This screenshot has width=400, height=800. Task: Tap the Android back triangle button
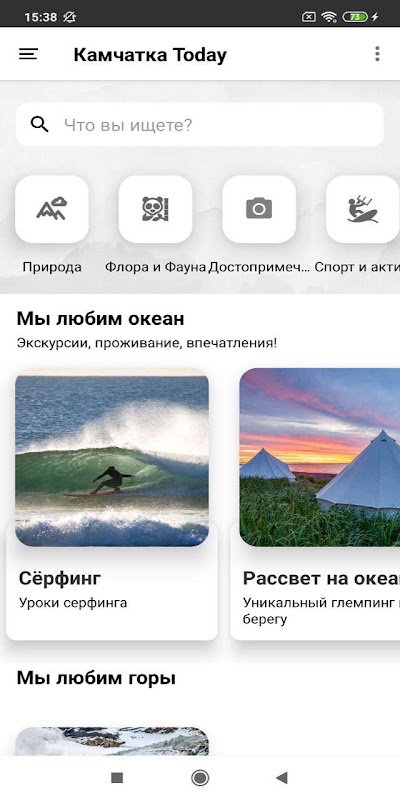click(282, 778)
